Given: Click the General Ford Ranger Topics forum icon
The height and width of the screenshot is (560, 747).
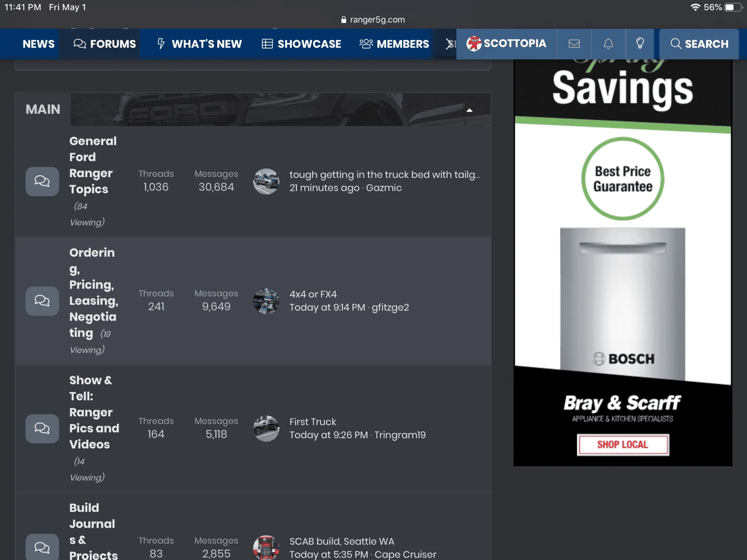Looking at the screenshot, I should click(42, 181).
